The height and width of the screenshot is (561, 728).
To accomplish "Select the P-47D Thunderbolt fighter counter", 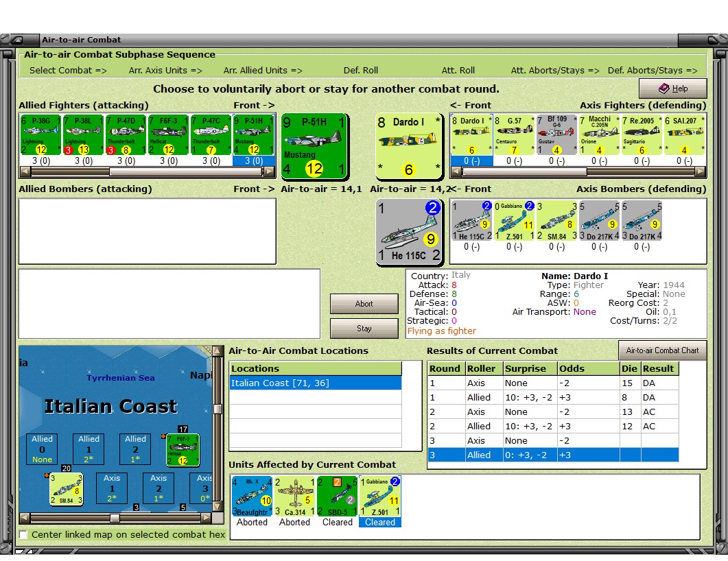I will click(x=126, y=135).
